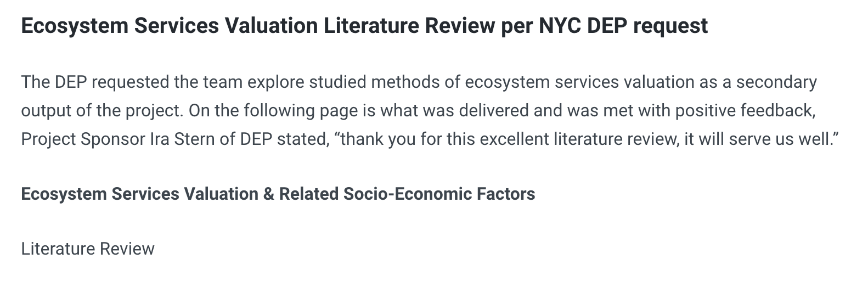
Task: Click the heading 'Ecosystem Services Valuation Literature Review'
Action: pos(258,26)
